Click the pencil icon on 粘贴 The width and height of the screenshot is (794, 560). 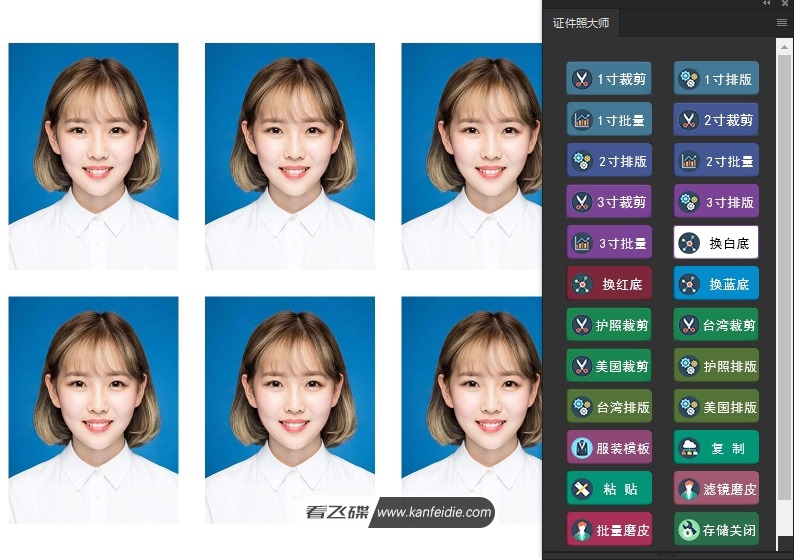(x=582, y=489)
